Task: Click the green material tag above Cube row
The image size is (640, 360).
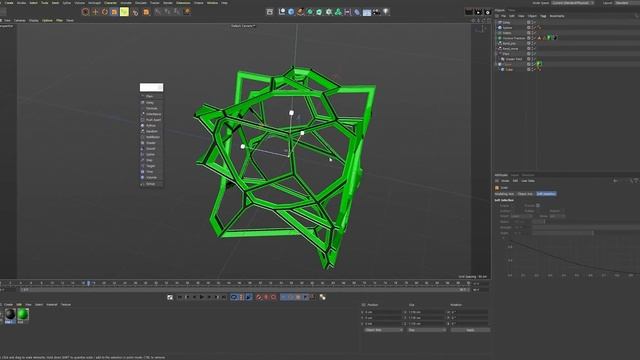Action: pyautogui.click(x=539, y=64)
